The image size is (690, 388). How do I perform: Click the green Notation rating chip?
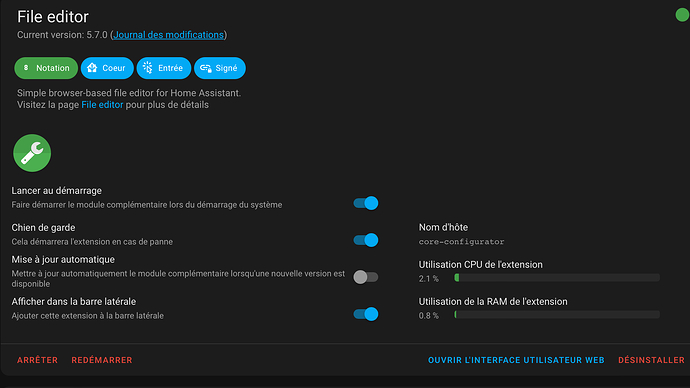pos(46,68)
